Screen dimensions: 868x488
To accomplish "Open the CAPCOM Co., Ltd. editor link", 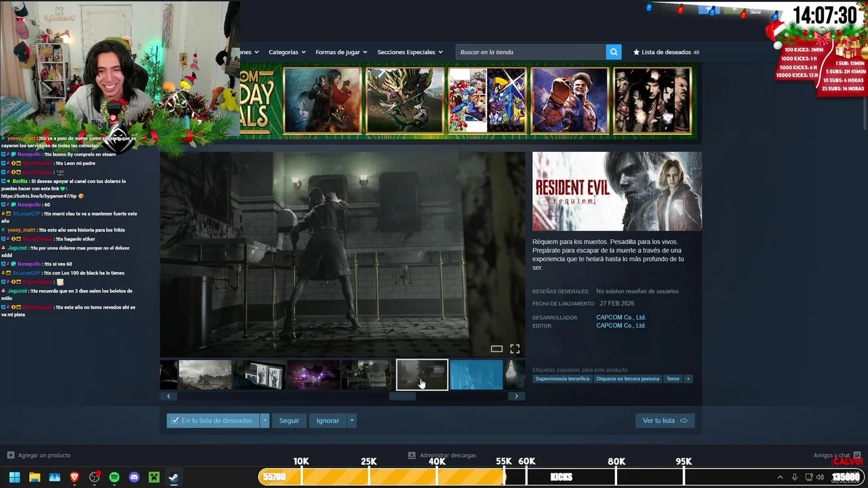I will pyautogui.click(x=620, y=325).
